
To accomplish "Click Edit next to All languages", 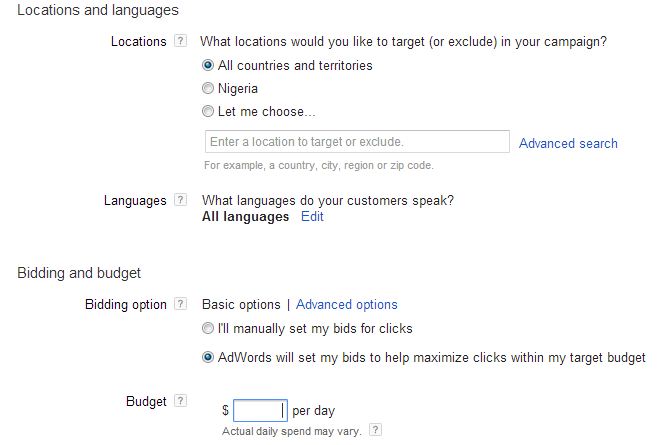I will coord(312,216).
